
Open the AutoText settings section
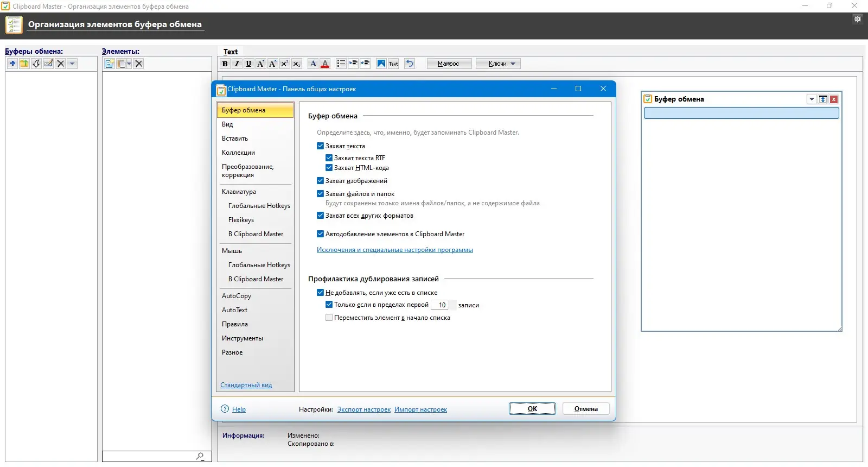234,310
